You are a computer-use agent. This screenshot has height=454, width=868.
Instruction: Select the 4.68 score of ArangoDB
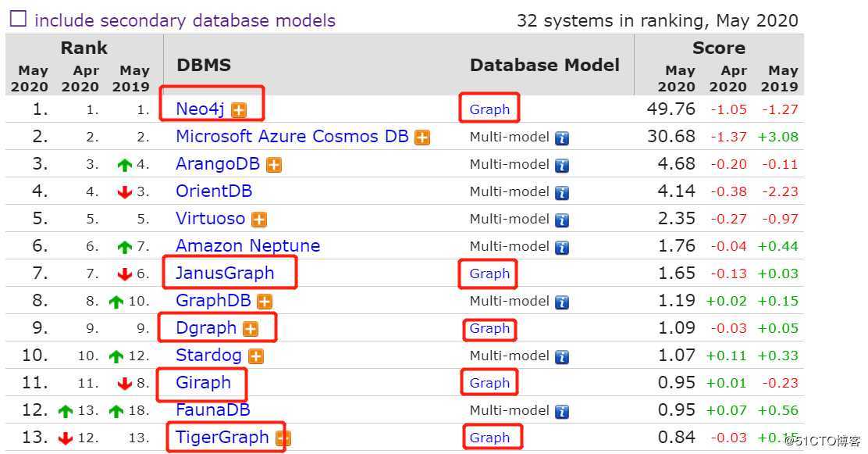pos(676,163)
